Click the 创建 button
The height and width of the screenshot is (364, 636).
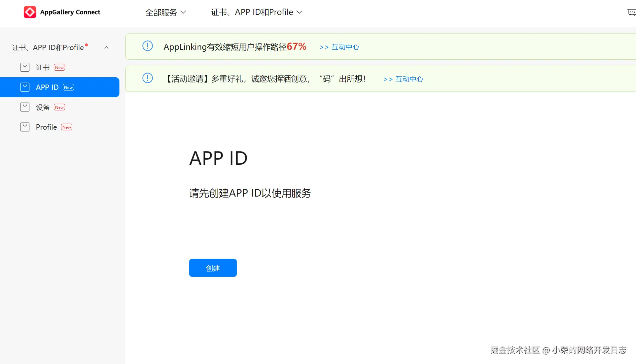coord(213,268)
